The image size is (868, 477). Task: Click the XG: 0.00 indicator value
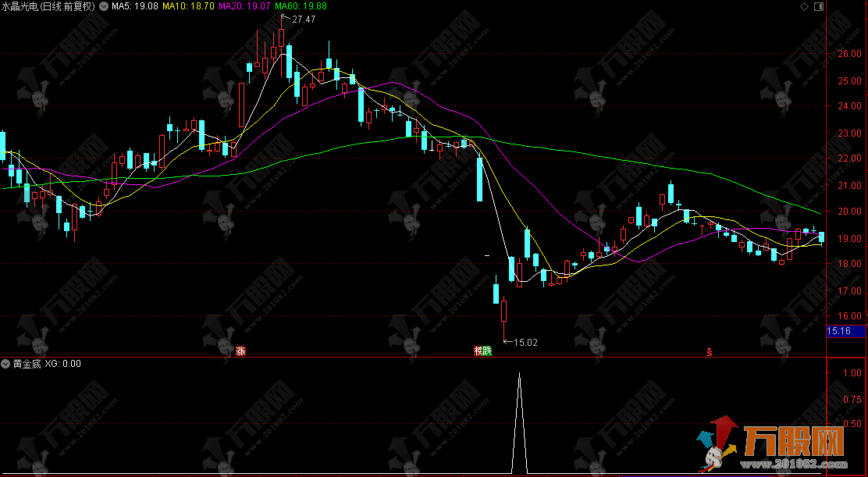63,364
